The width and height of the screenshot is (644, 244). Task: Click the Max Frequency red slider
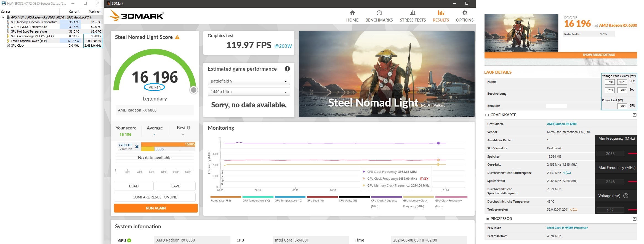(632, 182)
